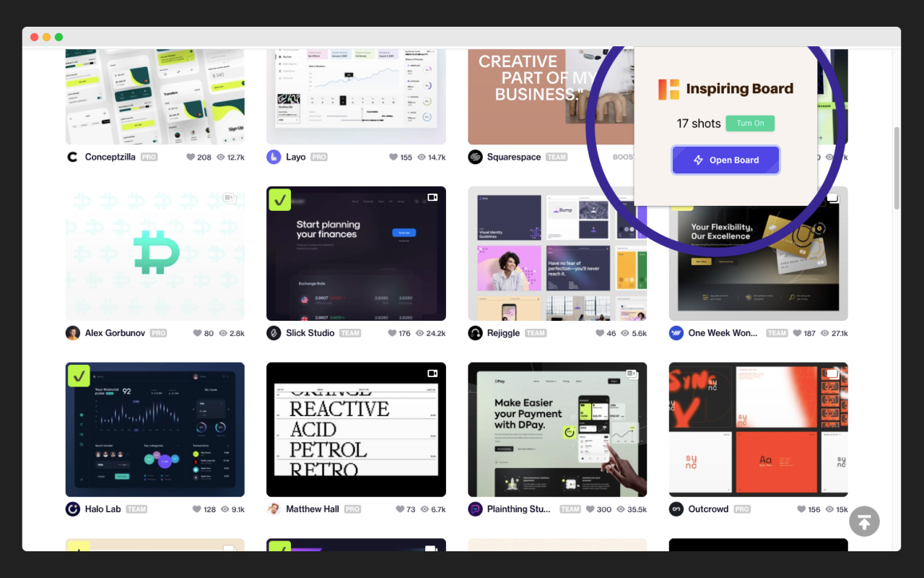Open the Conceptzilla banking app shot thumbnail
The image size is (924, 578).
tap(155, 96)
